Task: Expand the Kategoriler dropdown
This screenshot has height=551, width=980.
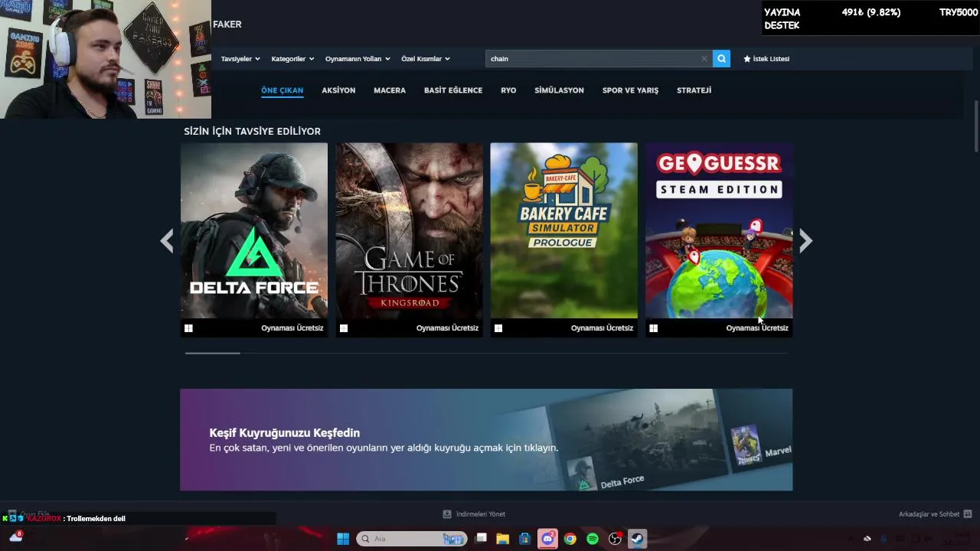Action: tap(292, 59)
